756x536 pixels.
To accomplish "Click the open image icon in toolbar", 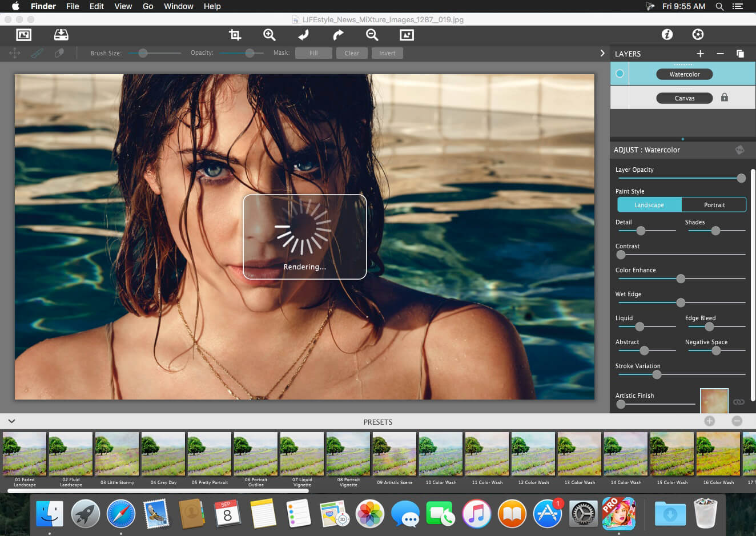I will tap(23, 35).
